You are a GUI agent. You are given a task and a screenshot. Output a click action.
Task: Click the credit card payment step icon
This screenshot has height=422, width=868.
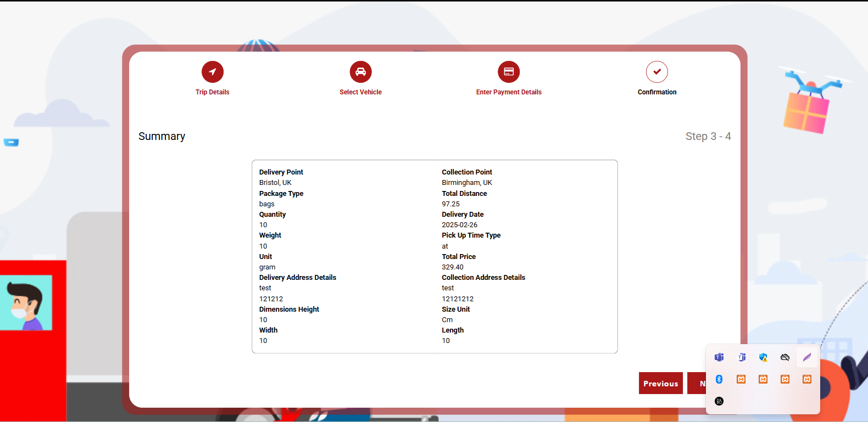point(509,72)
